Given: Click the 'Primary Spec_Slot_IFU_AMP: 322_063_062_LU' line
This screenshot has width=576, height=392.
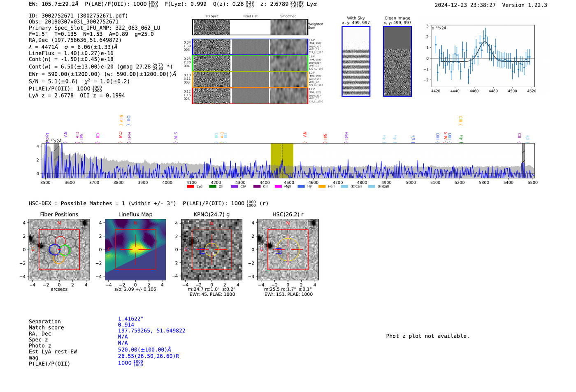Looking at the screenshot, I should point(95,28).
